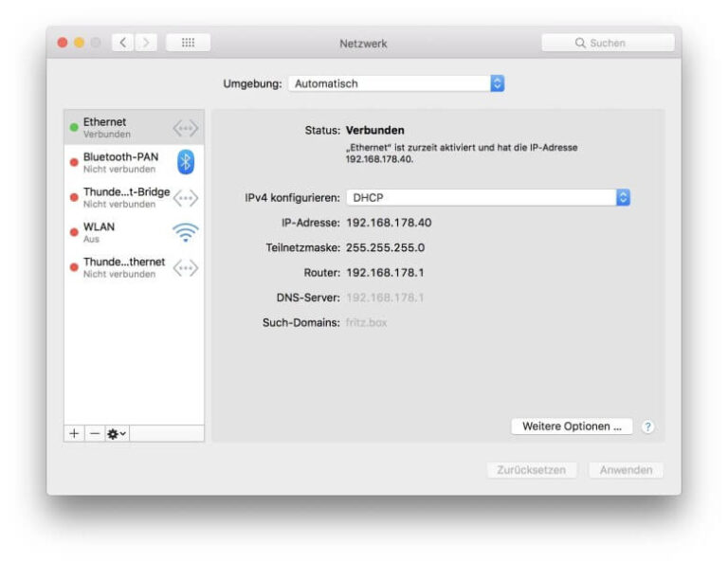Click the magnifier icon in the search field

(580, 43)
